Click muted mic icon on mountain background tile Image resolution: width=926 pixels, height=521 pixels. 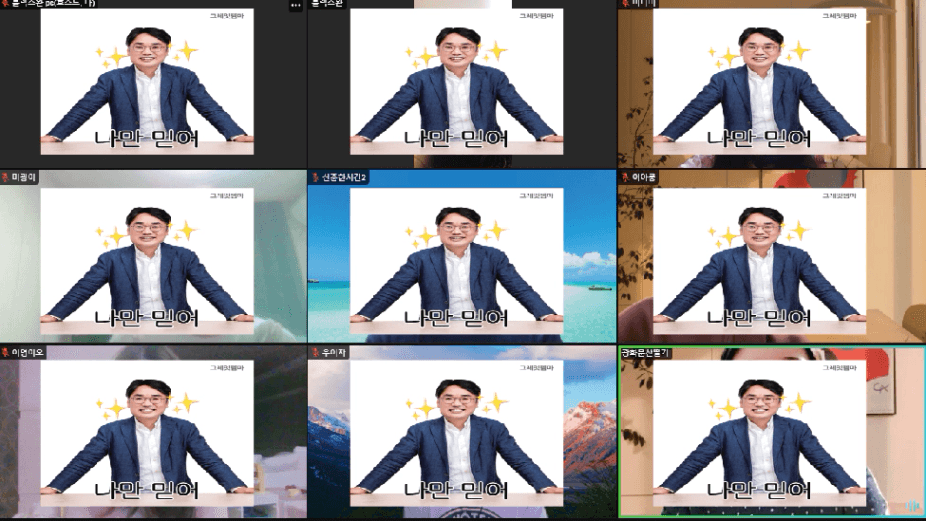(316, 353)
